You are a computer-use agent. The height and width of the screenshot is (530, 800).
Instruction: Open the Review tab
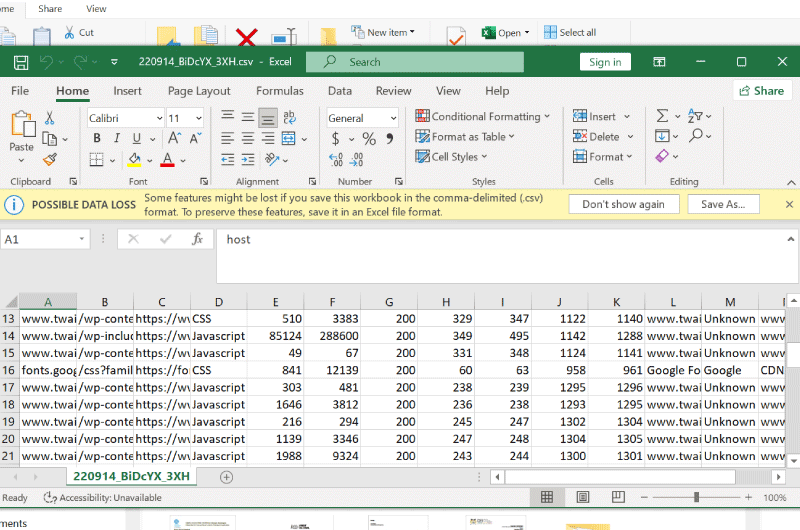point(393,91)
